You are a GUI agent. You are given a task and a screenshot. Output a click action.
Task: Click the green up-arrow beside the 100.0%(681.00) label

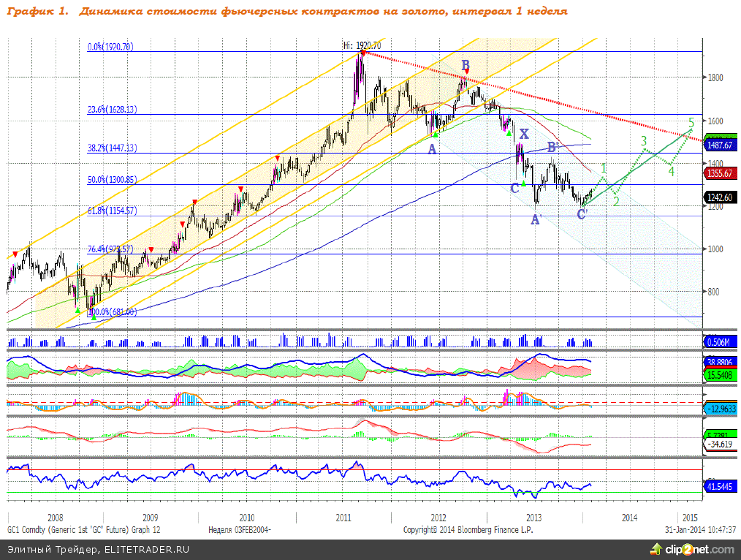(x=93, y=317)
